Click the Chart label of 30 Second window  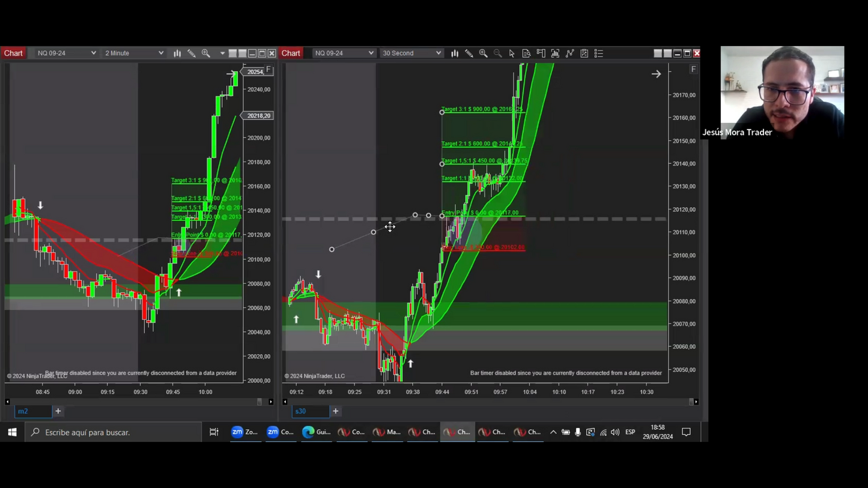[x=291, y=53]
